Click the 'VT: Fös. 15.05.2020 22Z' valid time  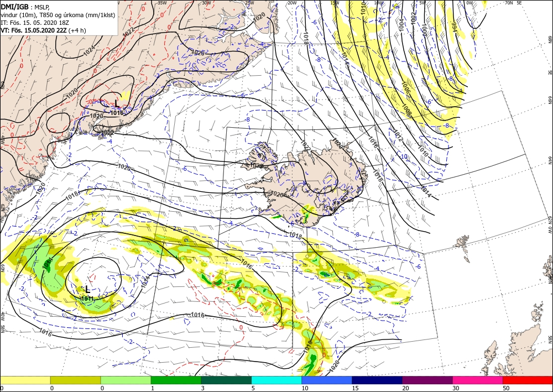[x=34, y=30]
